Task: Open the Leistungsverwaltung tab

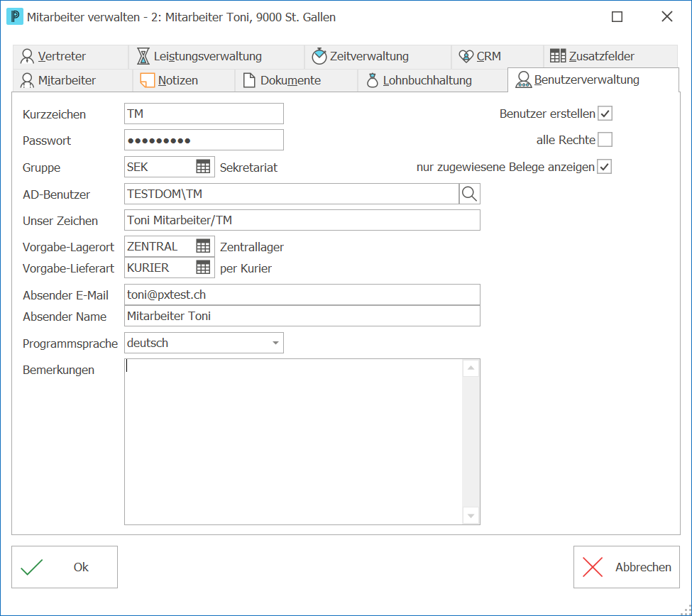Action: tap(216, 57)
